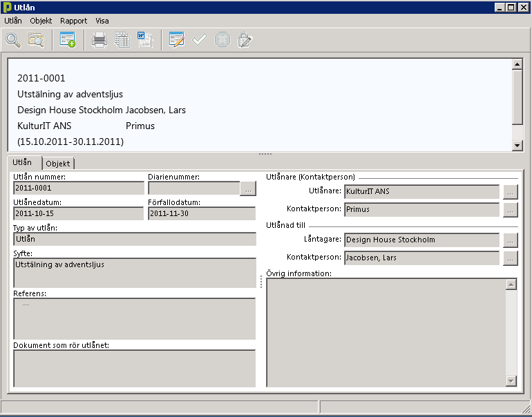Viewport: 532px width, 417px height.
Task: Click the Syfte text area
Action: (135, 273)
